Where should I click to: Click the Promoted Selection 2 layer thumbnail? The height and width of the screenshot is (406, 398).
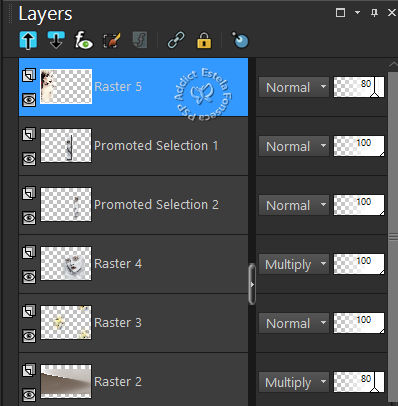[66, 204]
